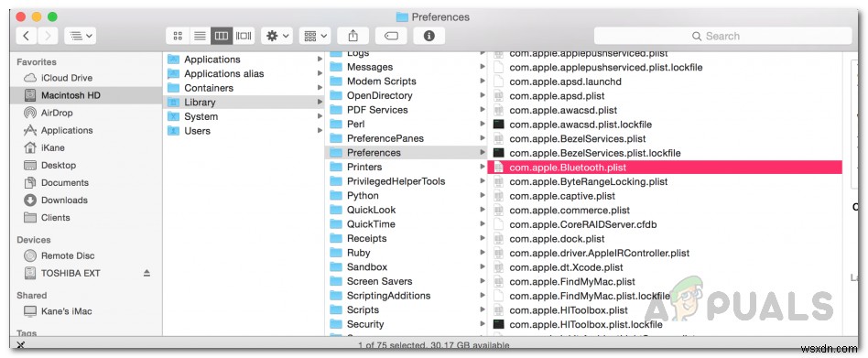Select com.apple.commerce.plist file
The image size is (868, 358).
[x=665, y=211]
